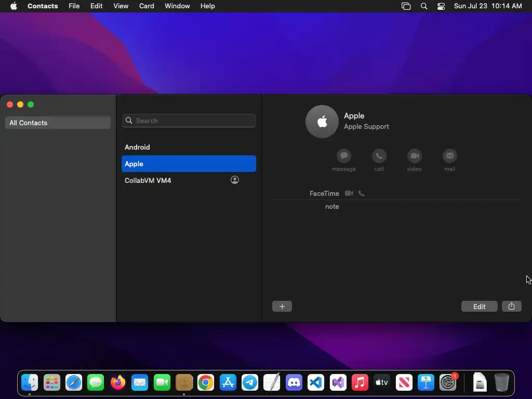Open the App Store from the dock
532x399 pixels.
(228, 382)
